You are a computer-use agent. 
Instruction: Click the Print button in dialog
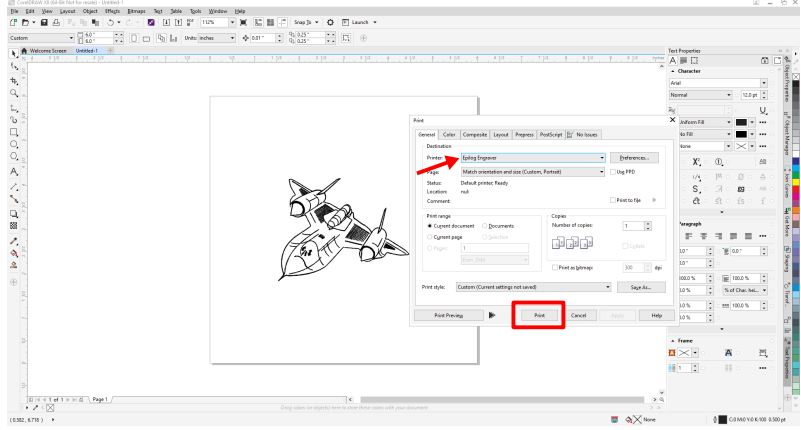[539, 316]
